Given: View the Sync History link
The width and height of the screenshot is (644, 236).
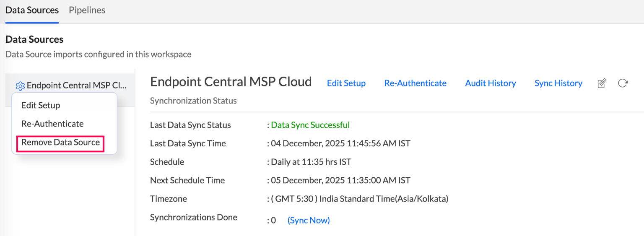Looking at the screenshot, I should (558, 83).
